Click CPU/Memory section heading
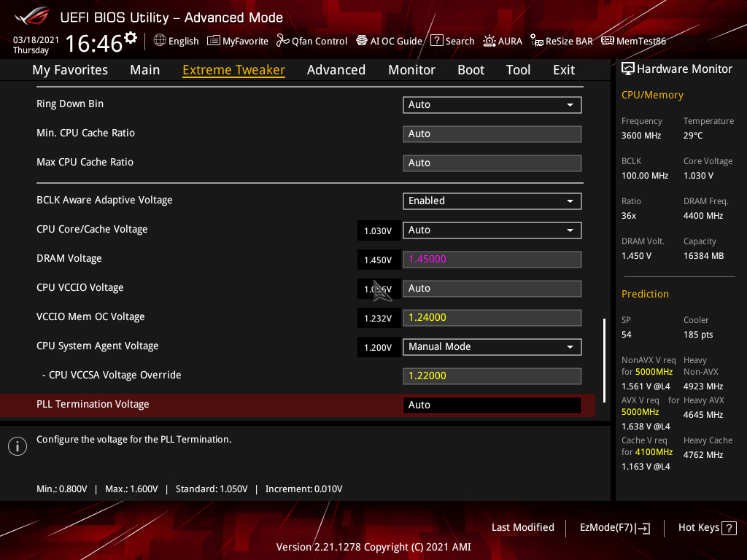The height and width of the screenshot is (560, 747). coord(652,96)
